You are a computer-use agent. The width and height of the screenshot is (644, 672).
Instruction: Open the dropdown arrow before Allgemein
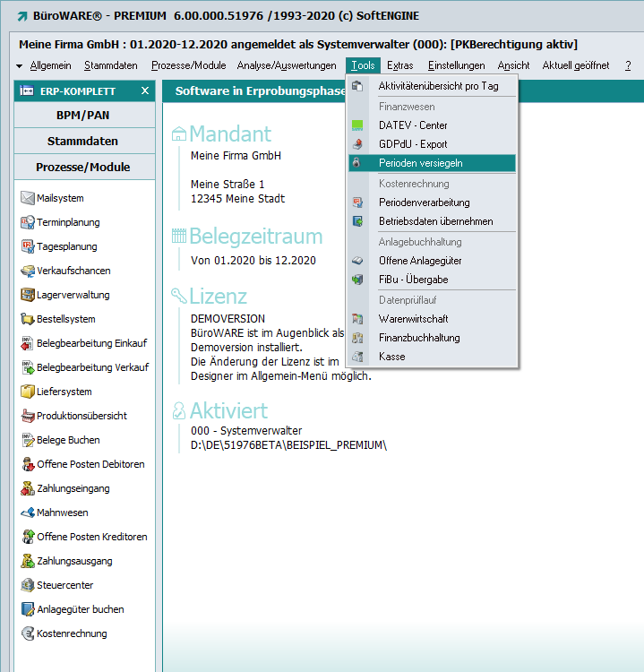pyautogui.click(x=20, y=66)
